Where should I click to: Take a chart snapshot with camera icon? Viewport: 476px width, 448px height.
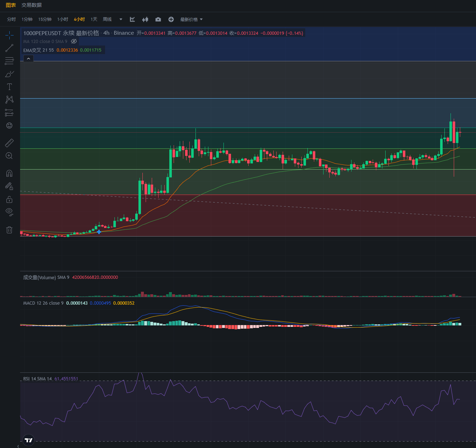158,19
